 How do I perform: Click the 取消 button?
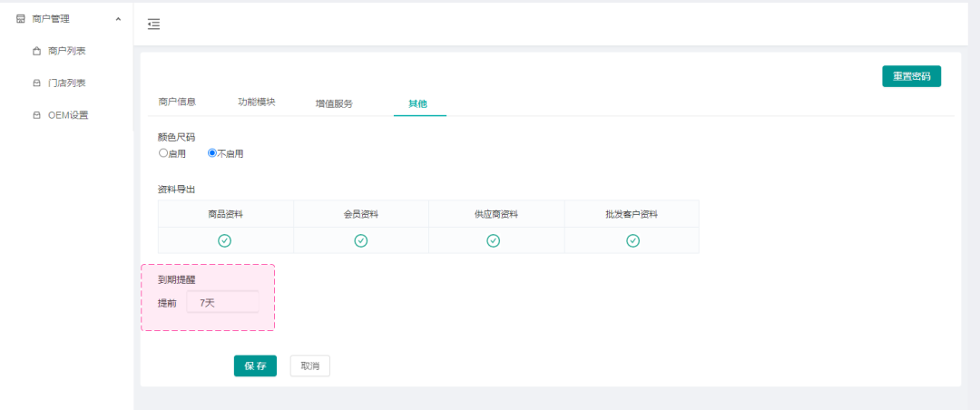pyautogui.click(x=310, y=366)
